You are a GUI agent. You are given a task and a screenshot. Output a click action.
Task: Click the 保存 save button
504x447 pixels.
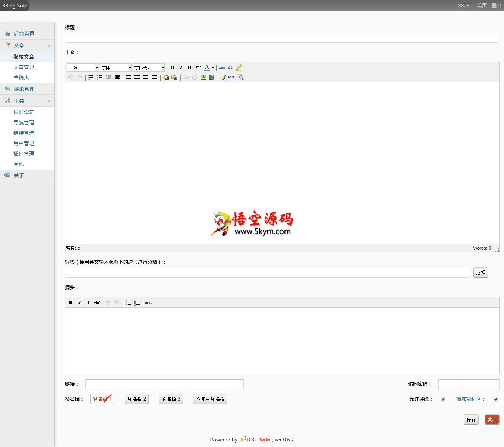[x=471, y=419]
